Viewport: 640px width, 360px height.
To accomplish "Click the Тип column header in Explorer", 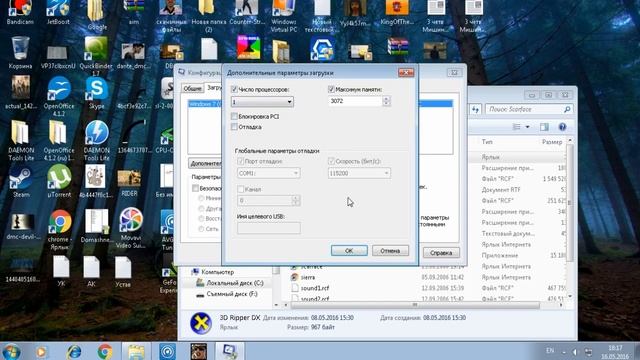I will click(x=487, y=142).
